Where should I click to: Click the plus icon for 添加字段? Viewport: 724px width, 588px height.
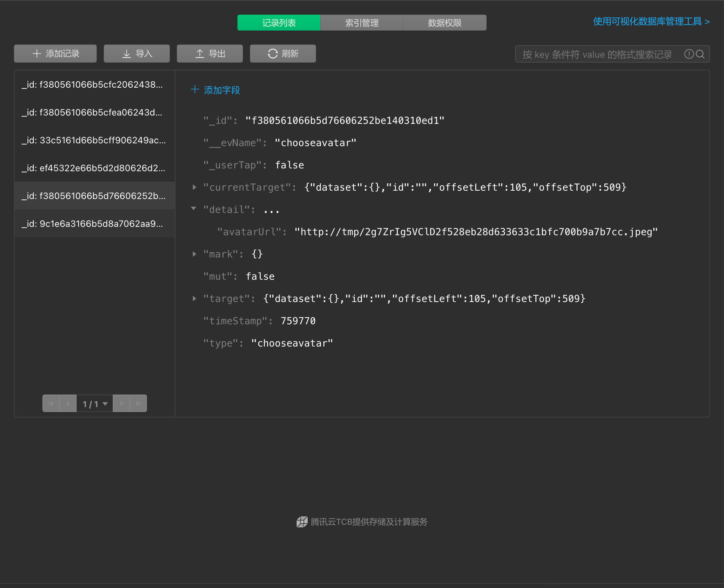(195, 90)
